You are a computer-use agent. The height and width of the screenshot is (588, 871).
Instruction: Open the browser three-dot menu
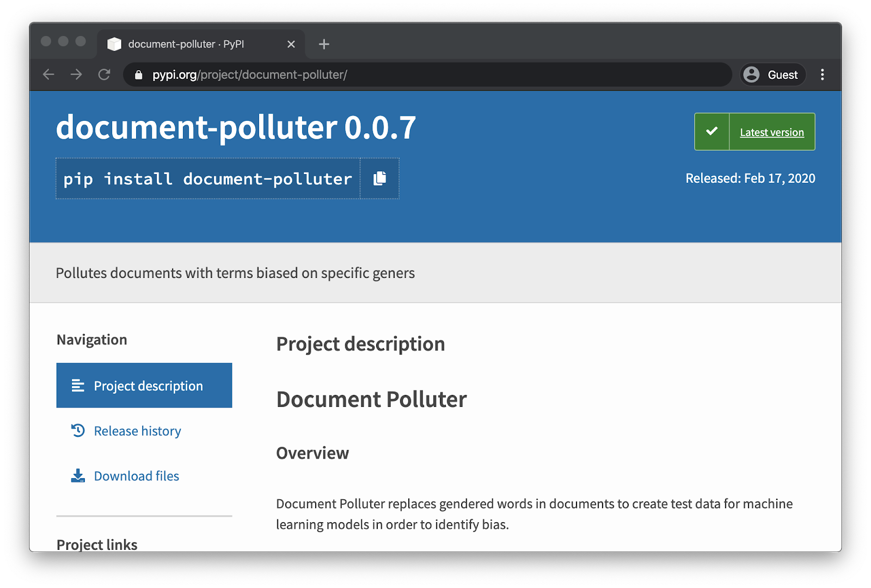[x=823, y=75]
